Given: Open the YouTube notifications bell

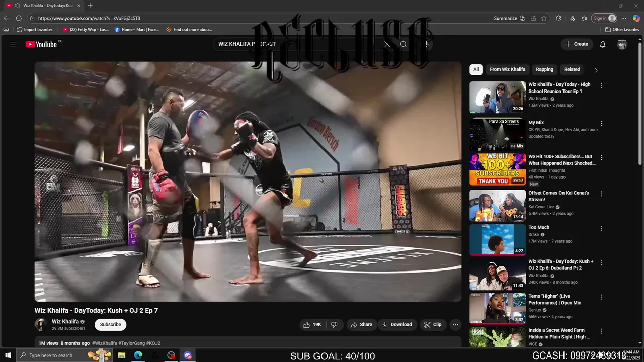Looking at the screenshot, I should 603,44.
